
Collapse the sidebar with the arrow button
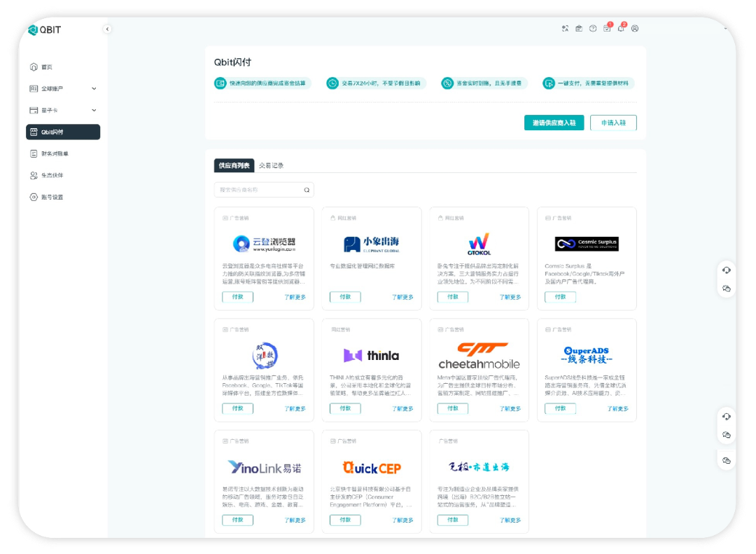pos(107,29)
